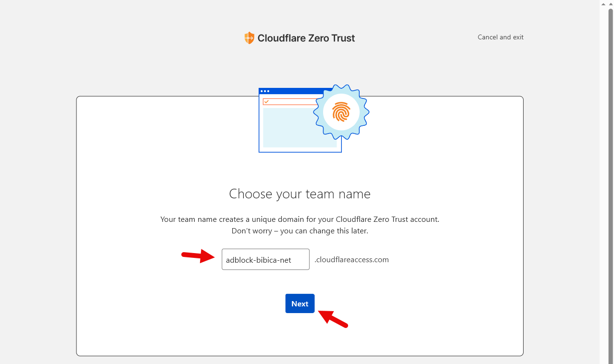
Task: Click the Cloudflare orange shield logo
Action: [249, 38]
